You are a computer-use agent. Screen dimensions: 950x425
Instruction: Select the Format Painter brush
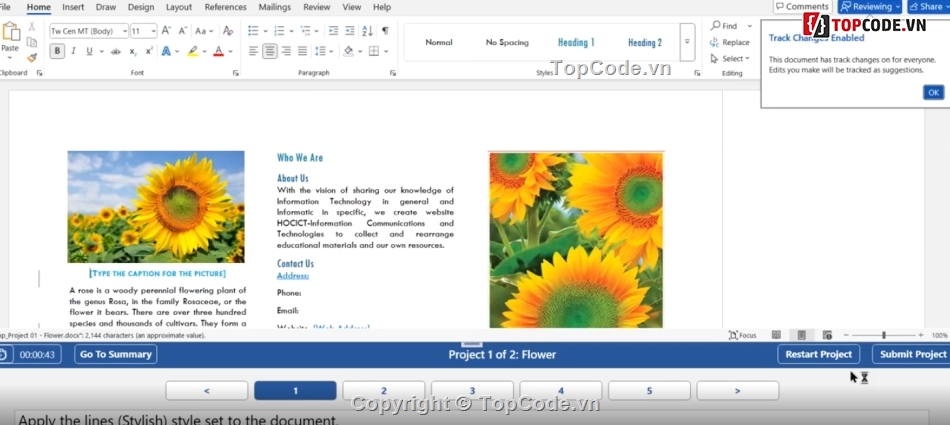click(x=32, y=58)
